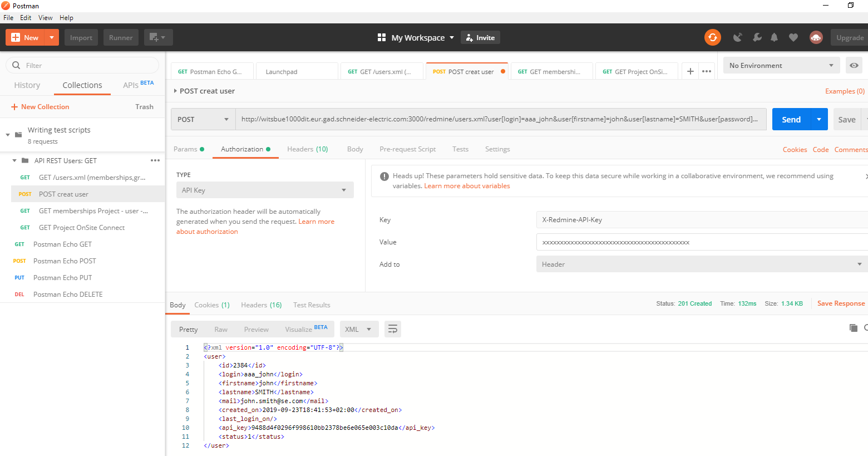Click the folder icon of API REST Users

25,160
